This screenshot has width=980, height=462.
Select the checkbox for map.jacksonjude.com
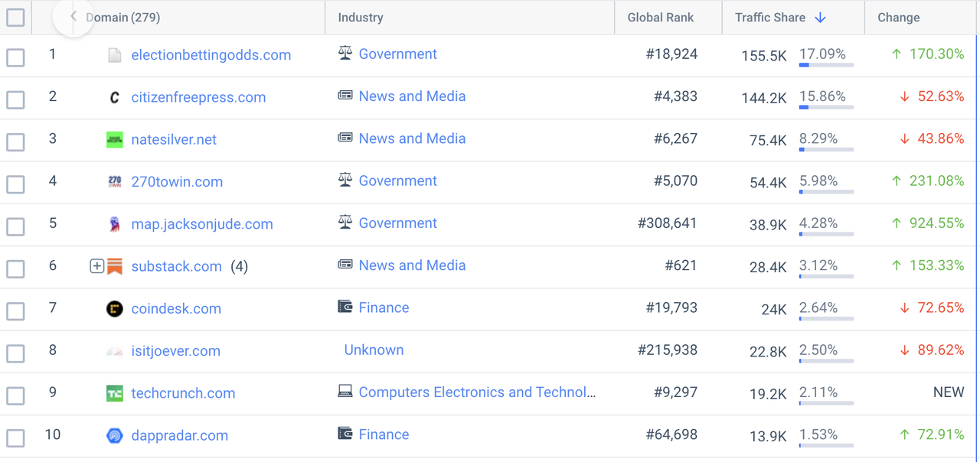(15, 226)
